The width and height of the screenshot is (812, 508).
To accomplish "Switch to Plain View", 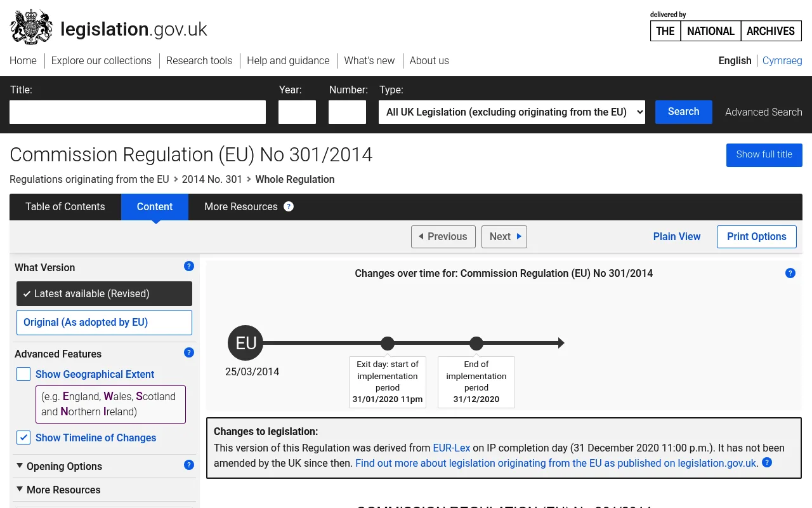I will [677, 236].
